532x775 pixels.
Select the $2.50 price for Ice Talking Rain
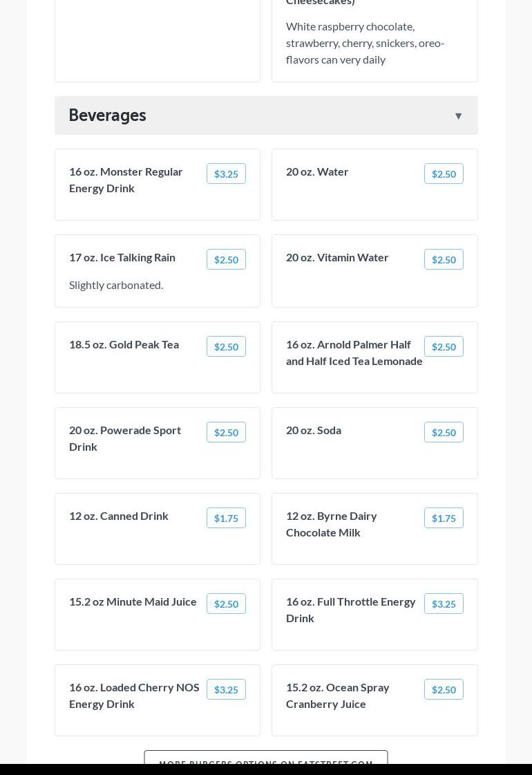[226, 260]
